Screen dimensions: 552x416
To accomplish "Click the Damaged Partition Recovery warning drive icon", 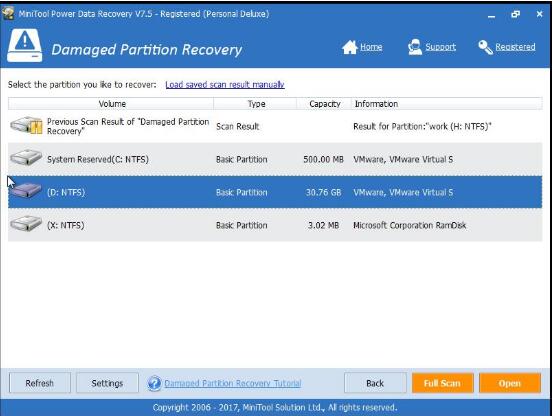I will pyautogui.click(x=25, y=46).
